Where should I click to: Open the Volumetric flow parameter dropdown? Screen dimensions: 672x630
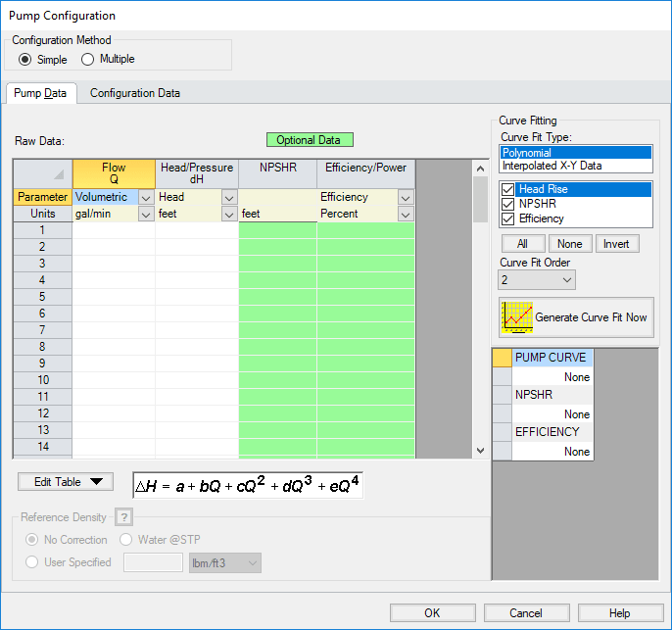[x=146, y=198]
